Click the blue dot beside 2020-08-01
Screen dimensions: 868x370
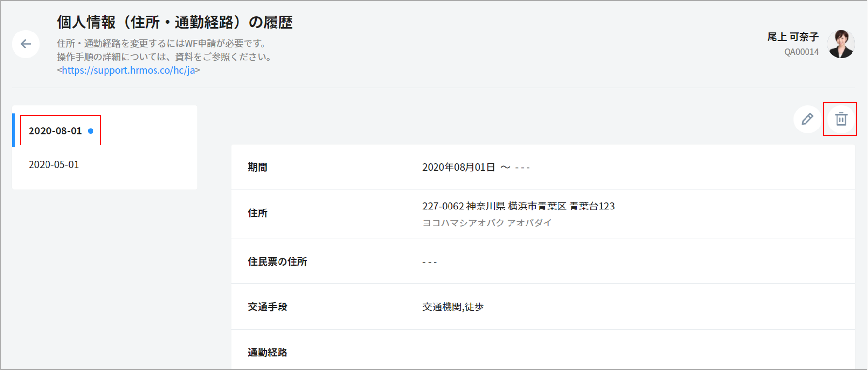91,131
